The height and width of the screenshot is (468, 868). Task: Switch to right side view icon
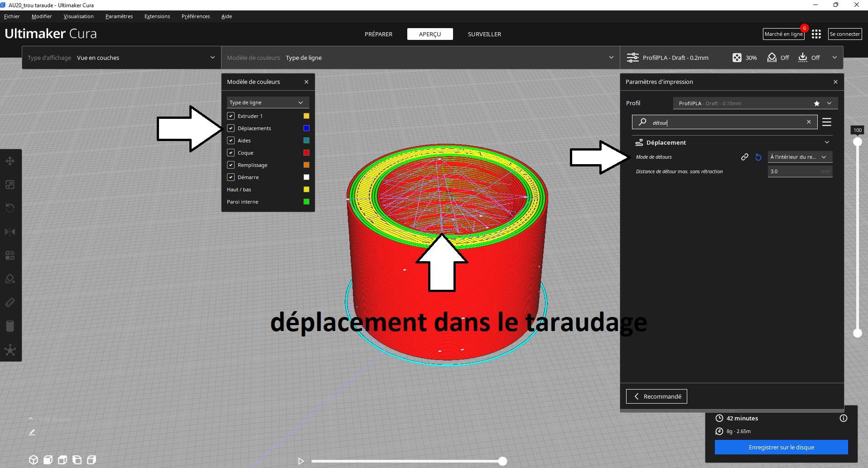(x=92, y=460)
